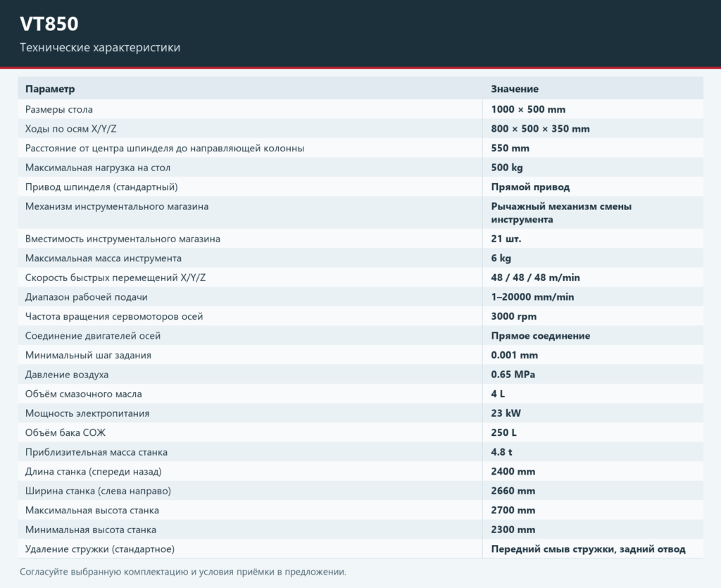The width and height of the screenshot is (721, 588).
Task: Select 'Соединение двигателей осей' label
Action: (93, 336)
